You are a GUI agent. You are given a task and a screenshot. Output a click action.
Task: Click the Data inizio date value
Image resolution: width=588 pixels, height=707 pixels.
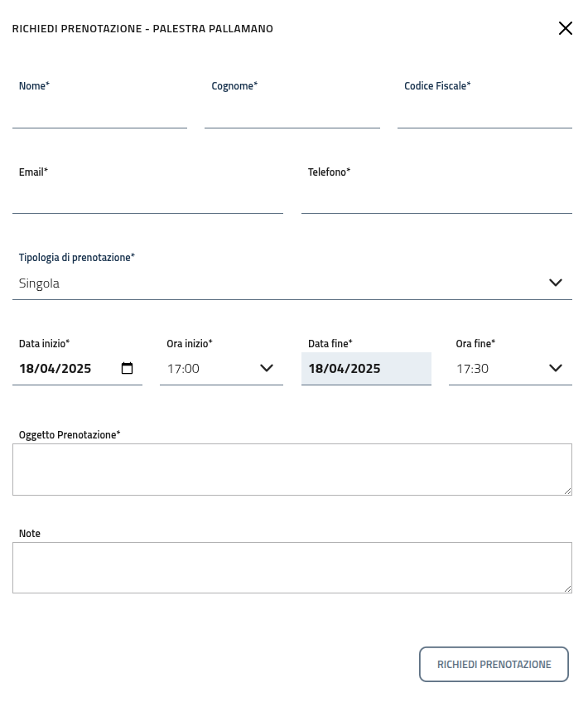tap(55, 369)
